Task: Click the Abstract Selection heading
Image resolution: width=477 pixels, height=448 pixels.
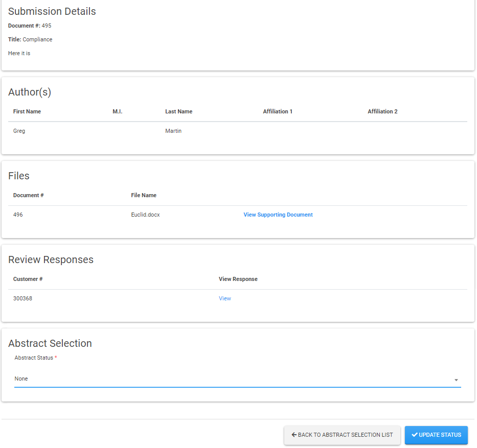Action: point(50,343)
